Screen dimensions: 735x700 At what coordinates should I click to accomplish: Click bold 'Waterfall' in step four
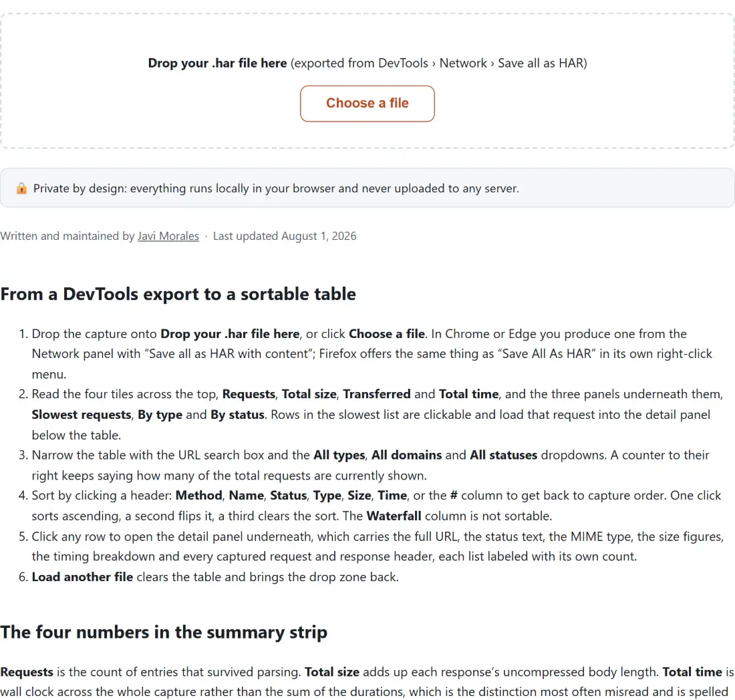(394, 516)
